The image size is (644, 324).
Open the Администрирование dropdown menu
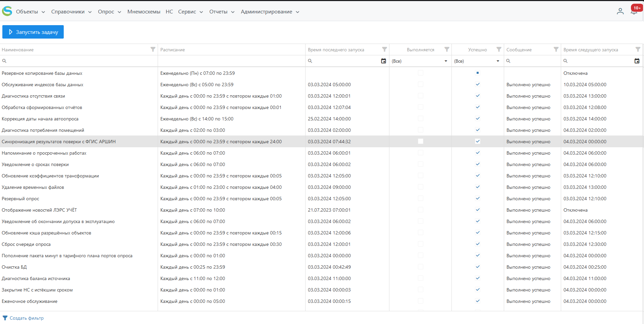(x=270, y=12)
